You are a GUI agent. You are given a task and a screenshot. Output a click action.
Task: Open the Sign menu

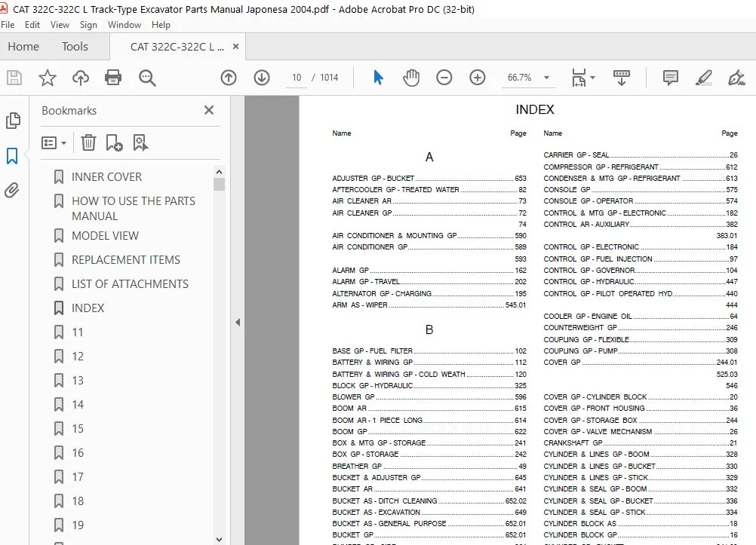pos(88,25)
